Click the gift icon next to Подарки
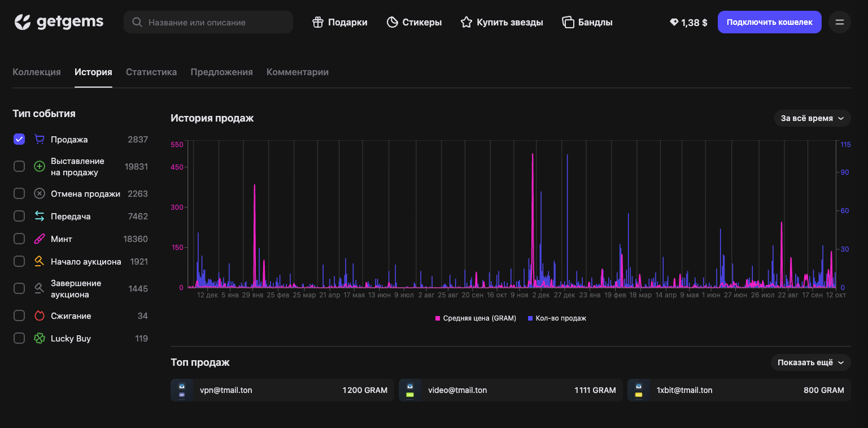Image resolution: width=868 pixels, height=428 pixels. coord(318,23)
